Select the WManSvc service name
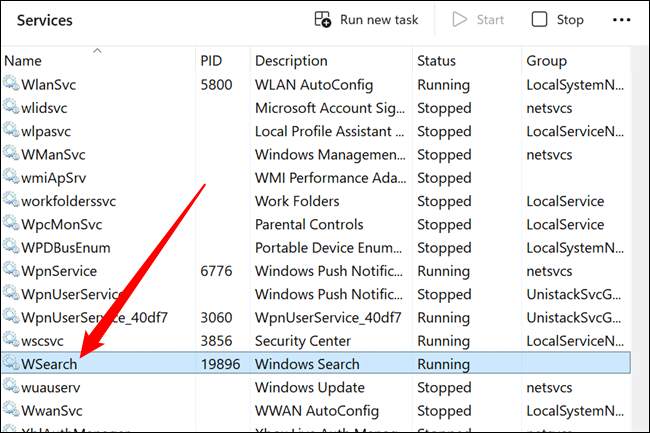This screenshot has width=650, height=433. pyautogui.click(x=53, y=155)
